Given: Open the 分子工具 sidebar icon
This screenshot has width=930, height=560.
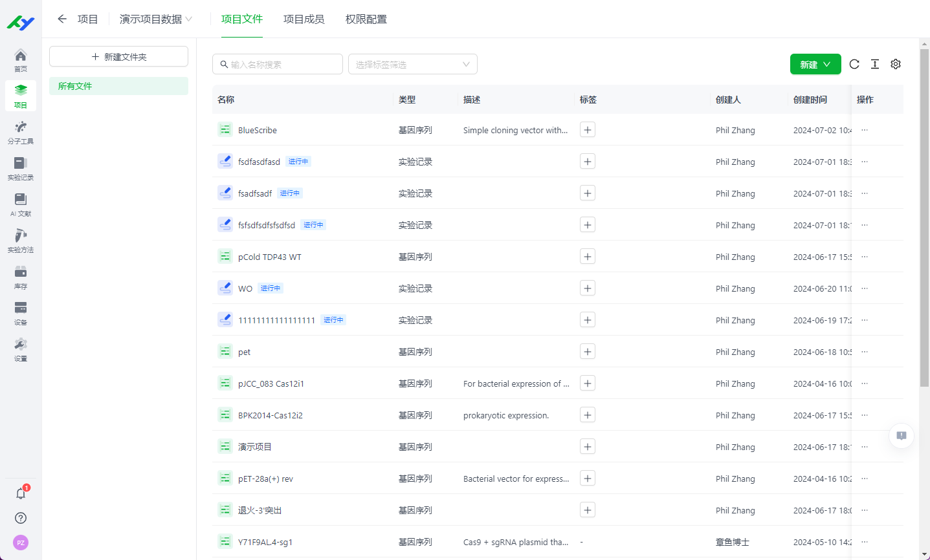Looking at the screenshot, I should 21,132.
